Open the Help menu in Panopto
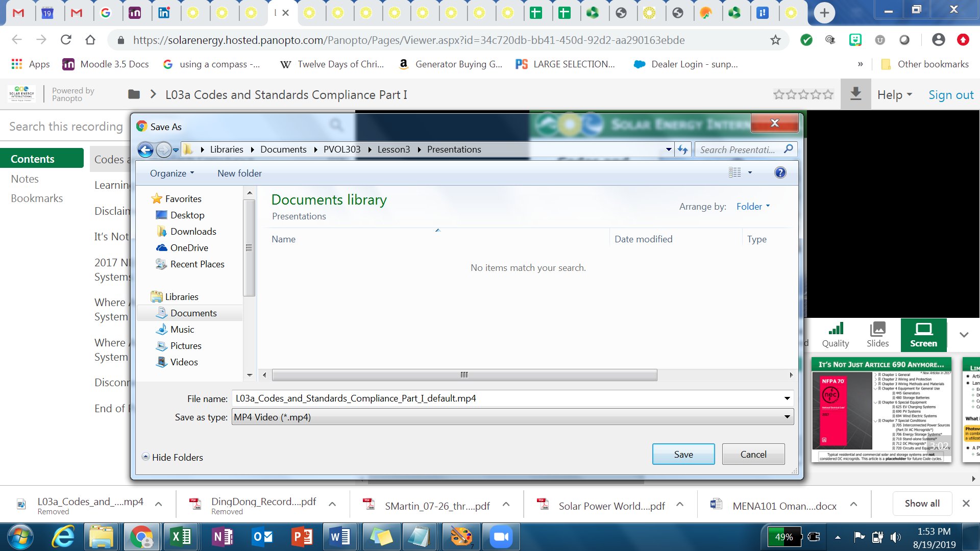Image resolution: width=980 pixels, height=551 pixels. (x=894, y=95)
